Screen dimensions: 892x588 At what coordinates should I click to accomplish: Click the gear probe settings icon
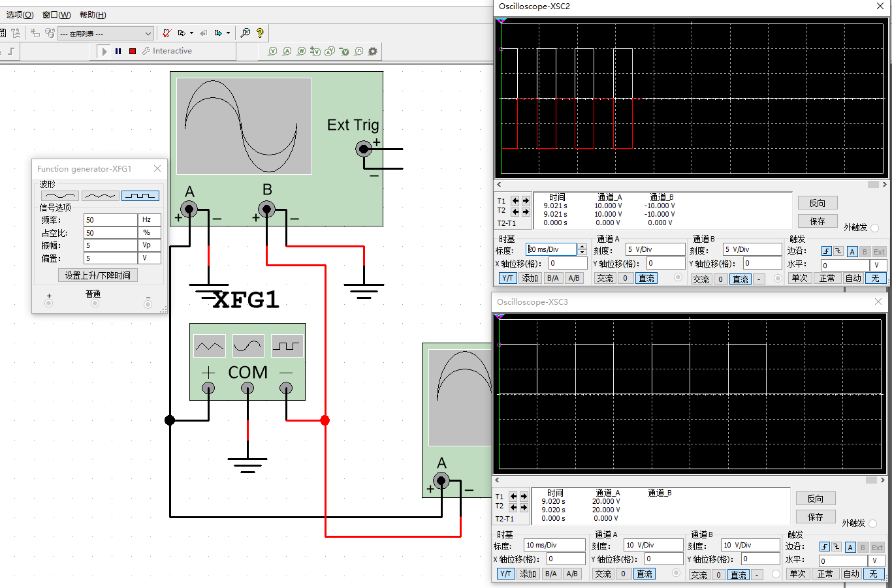(x=373, y=51)
